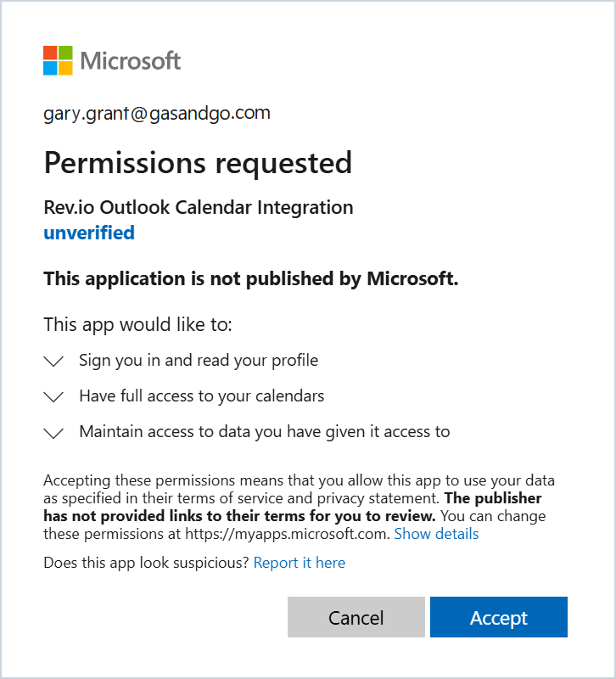Select 'Sign you in and read your profile'

[199, 361]
